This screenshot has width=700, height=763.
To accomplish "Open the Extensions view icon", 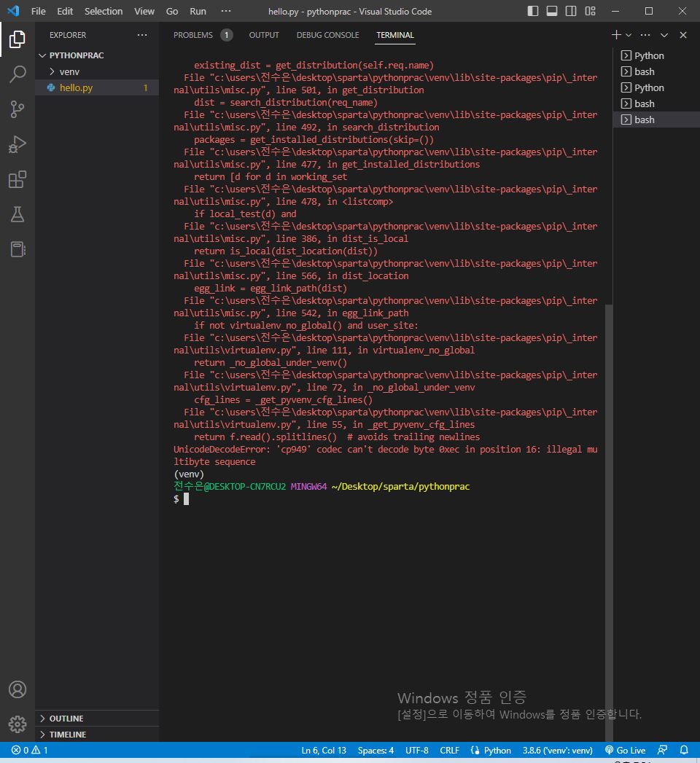I will click(x=17, y=179).
